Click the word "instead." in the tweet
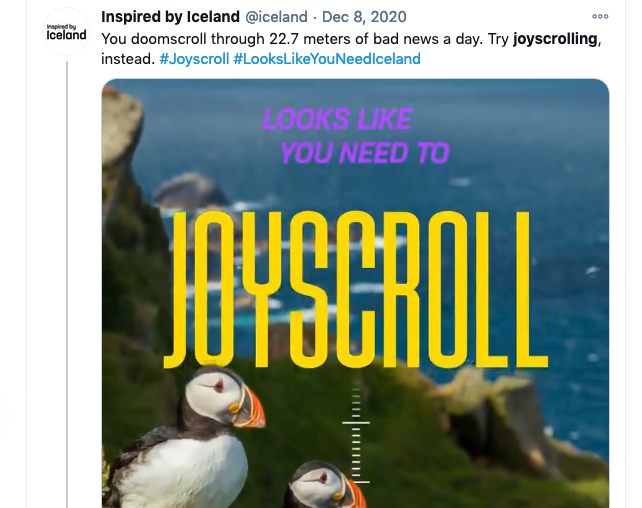This screenshot has width=642, height=508. pos(127,59)
